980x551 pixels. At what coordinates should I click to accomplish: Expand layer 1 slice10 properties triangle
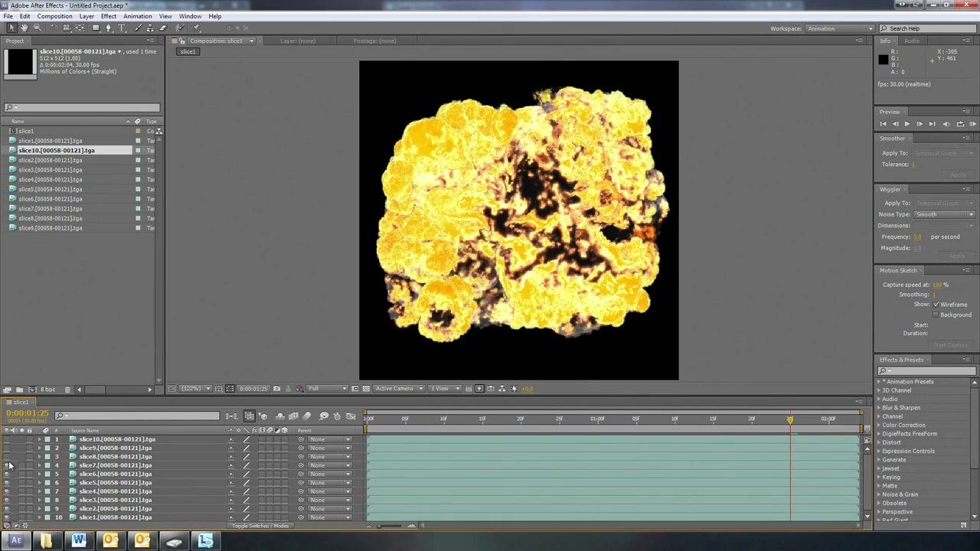click(x=39, y=439)
